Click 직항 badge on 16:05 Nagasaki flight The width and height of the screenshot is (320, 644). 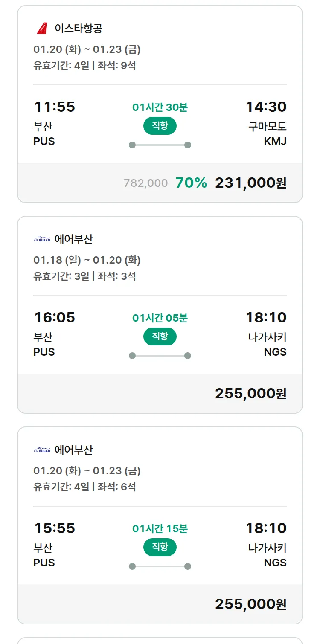160,337
